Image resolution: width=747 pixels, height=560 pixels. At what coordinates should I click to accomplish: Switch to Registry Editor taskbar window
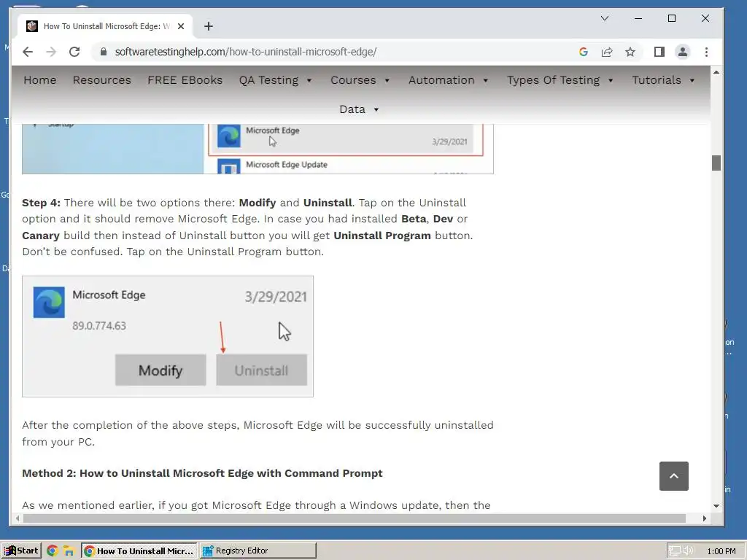tap(258, 551)
